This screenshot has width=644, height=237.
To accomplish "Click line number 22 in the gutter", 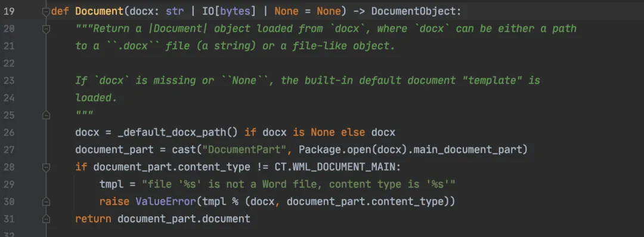I will (9, 63).
